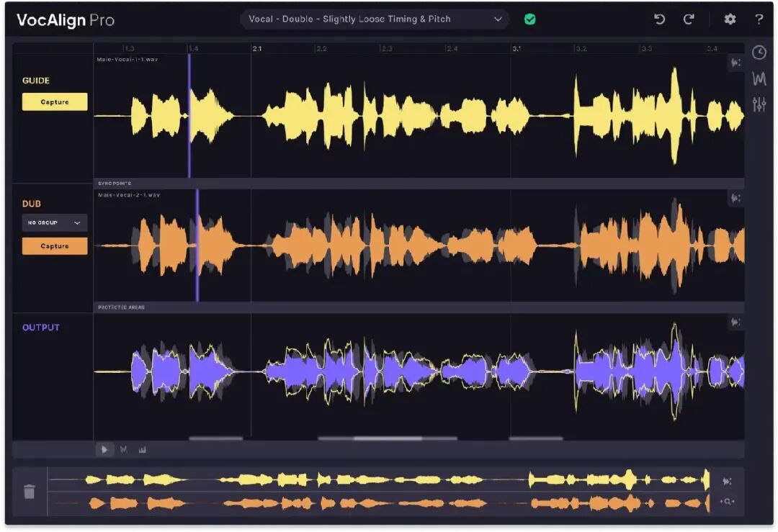Click the purple playhead in the Dub track

pyautogui.click(x=197, y=245)
